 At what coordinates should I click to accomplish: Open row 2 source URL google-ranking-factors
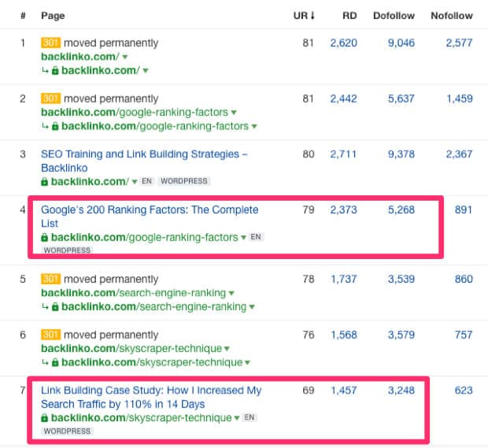(x=135, y=112)
